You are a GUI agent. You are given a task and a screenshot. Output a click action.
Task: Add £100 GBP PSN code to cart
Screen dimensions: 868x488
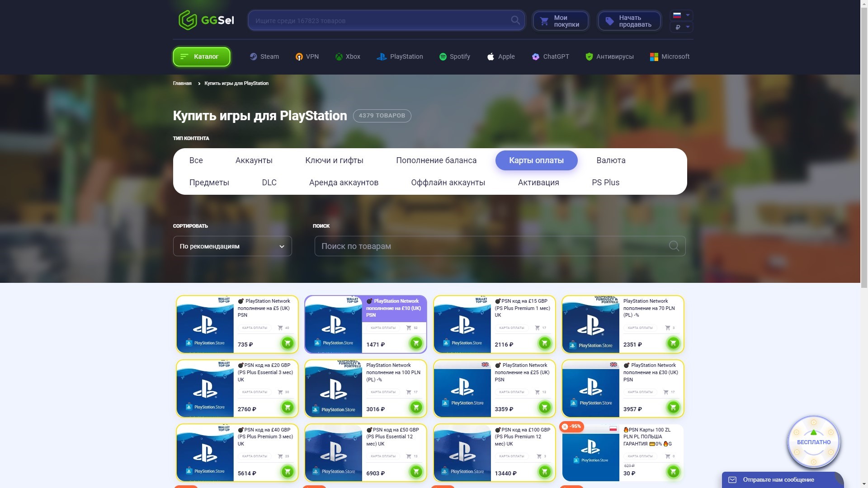point(545,472)
